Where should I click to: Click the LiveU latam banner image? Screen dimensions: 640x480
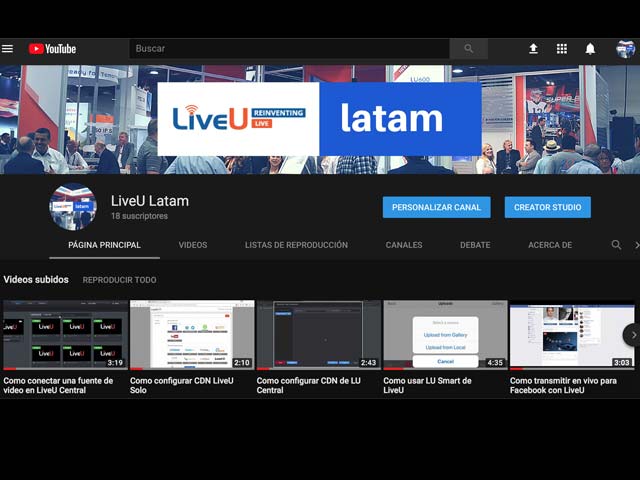320,119
